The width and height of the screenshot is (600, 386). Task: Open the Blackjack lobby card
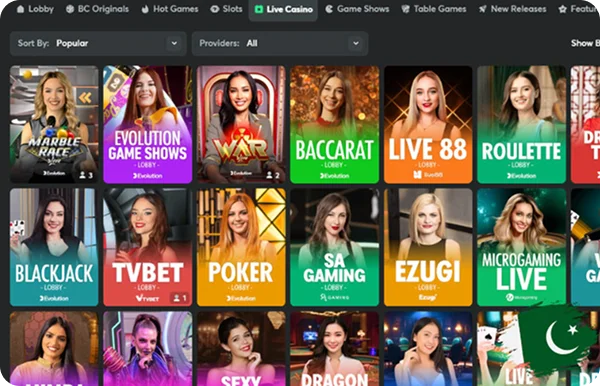point(54,247)
